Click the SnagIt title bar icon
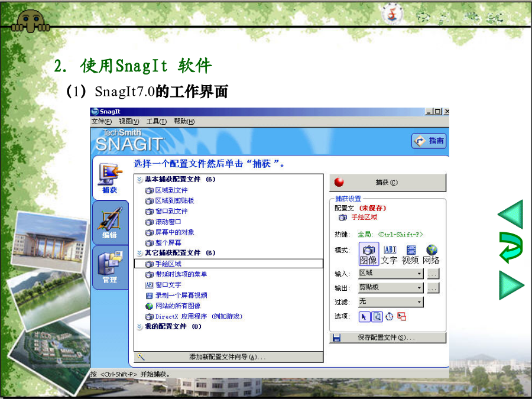Screen dimensions: 532x399 pos(95,112)
